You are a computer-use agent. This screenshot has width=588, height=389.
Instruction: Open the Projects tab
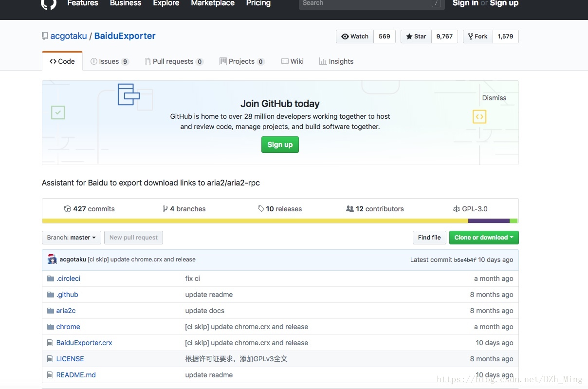point(242,61)
